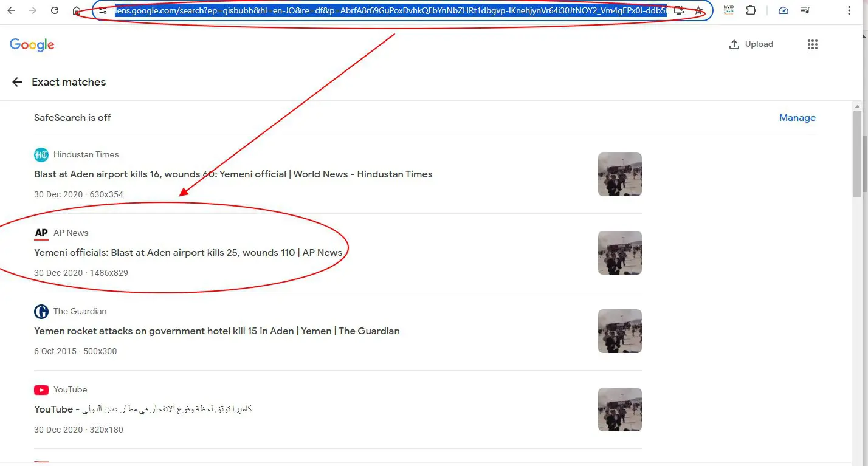868x466 pixels.
Task: Bookmark this page with the star icon
Action: [x=699, y=10]
